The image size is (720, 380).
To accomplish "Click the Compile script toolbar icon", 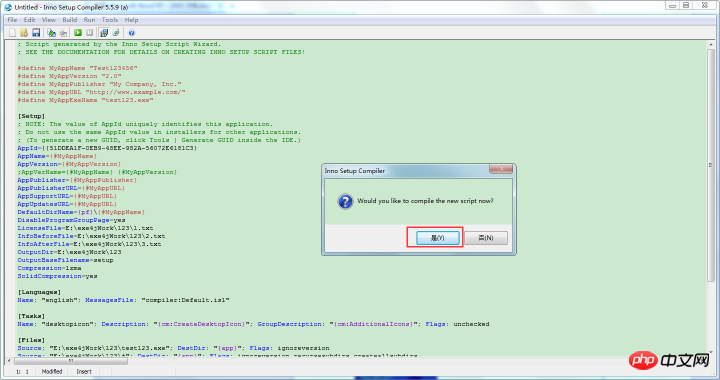I will coord(51,33).
